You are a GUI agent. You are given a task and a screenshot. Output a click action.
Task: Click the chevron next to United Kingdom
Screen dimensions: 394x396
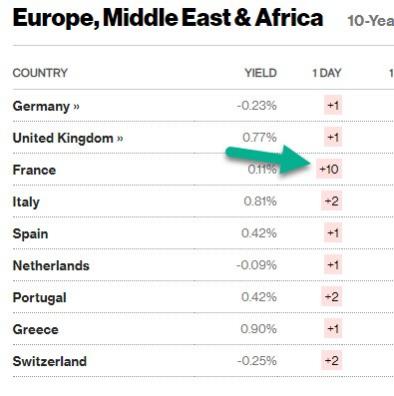[120, 138]
